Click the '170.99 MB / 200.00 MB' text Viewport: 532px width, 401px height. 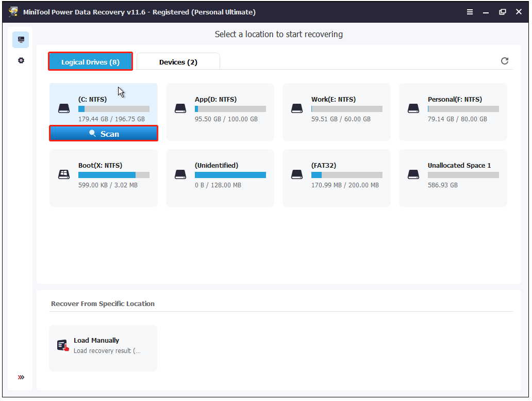[345, 185]
